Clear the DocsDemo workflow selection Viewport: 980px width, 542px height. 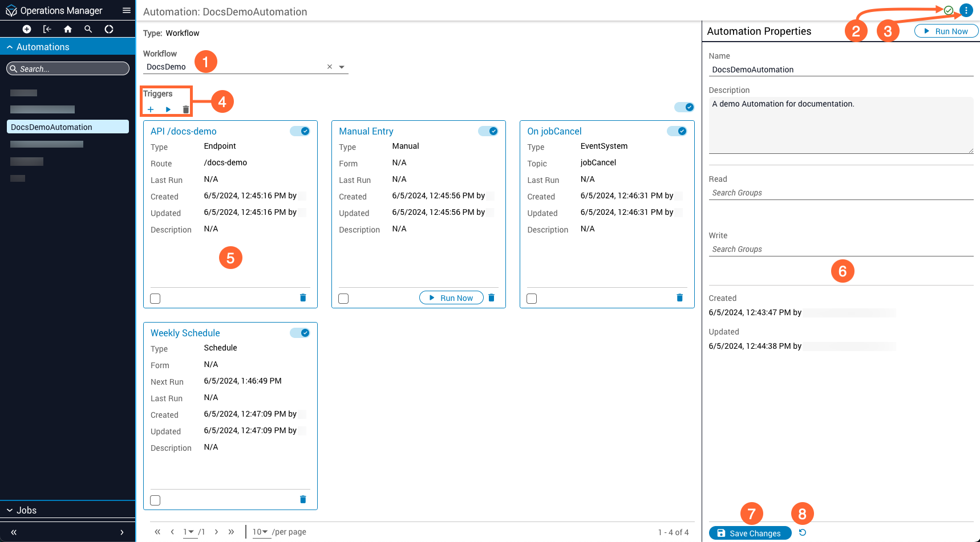[x=329, y=67]
